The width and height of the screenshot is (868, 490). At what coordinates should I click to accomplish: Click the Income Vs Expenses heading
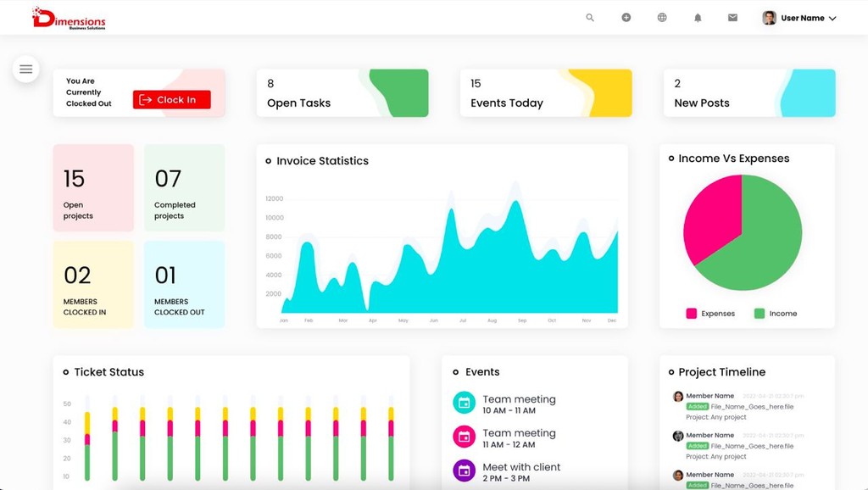733,159
